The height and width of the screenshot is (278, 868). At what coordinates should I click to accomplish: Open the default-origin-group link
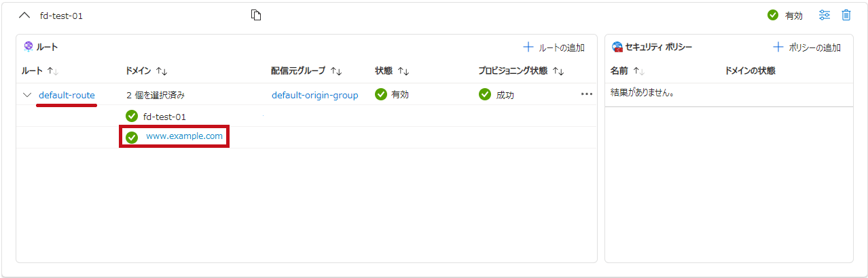click(315, 95)
